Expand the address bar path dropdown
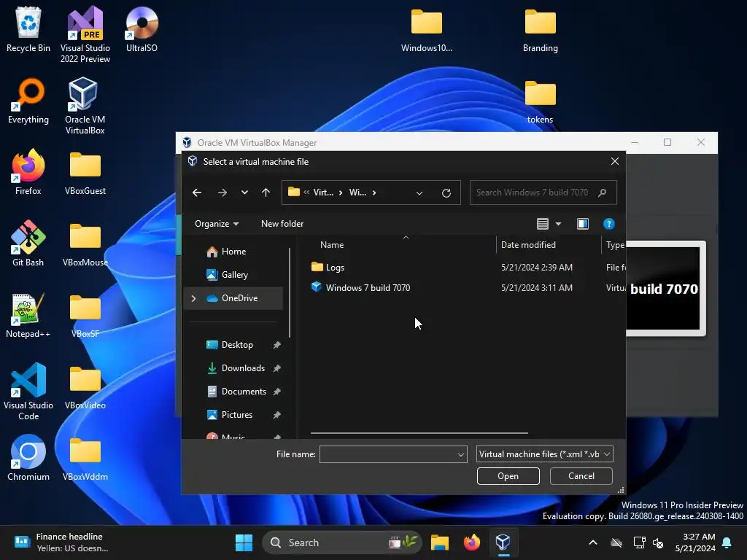Image resolution: width=747 pixels, height=560 pixels. click(419, 192)
